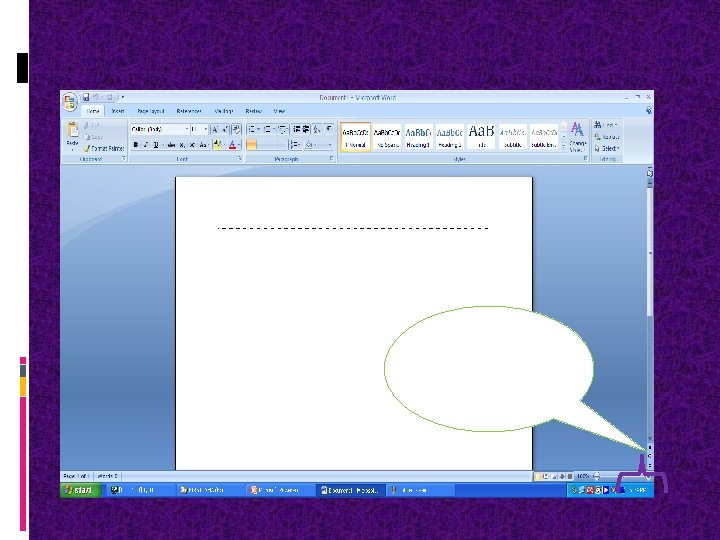Screen dimensions: 720x540
Task: Toggle Underline formatting
Action: (156, 145)
